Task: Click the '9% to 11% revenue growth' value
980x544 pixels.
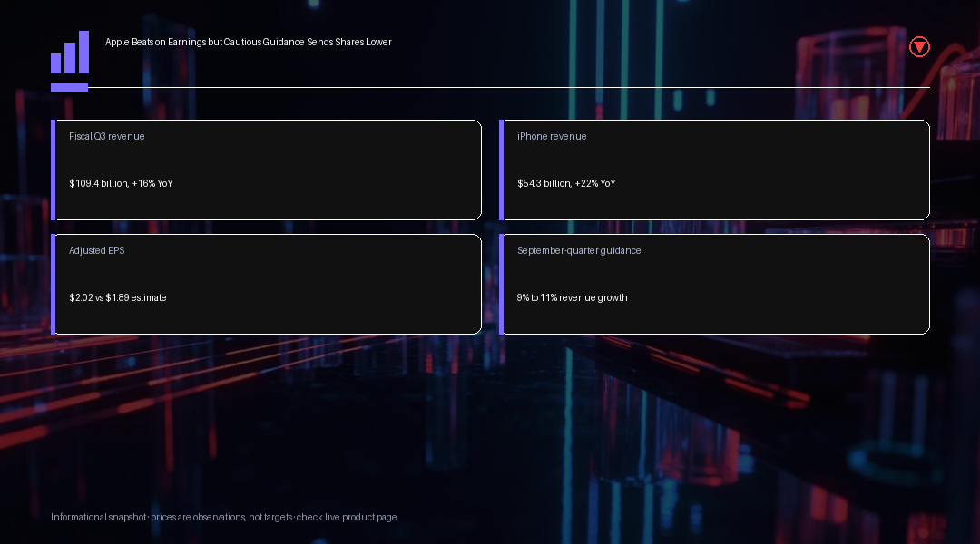Action: [572, 298]
